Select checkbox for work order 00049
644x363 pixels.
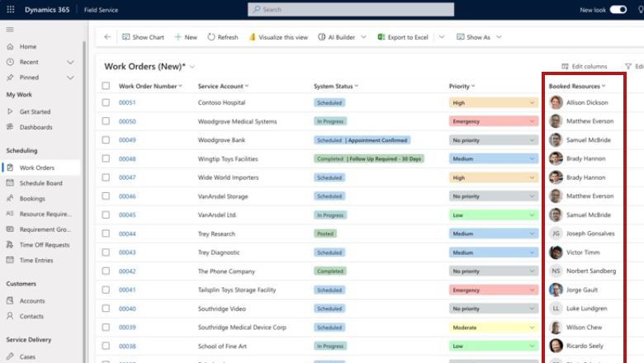pos(106,140)
